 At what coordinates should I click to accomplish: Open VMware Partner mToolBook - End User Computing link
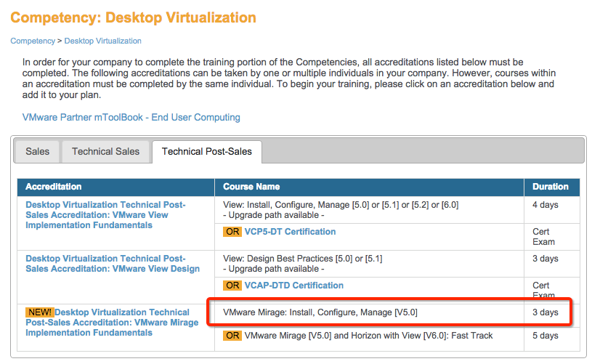(x=131, y=118)
